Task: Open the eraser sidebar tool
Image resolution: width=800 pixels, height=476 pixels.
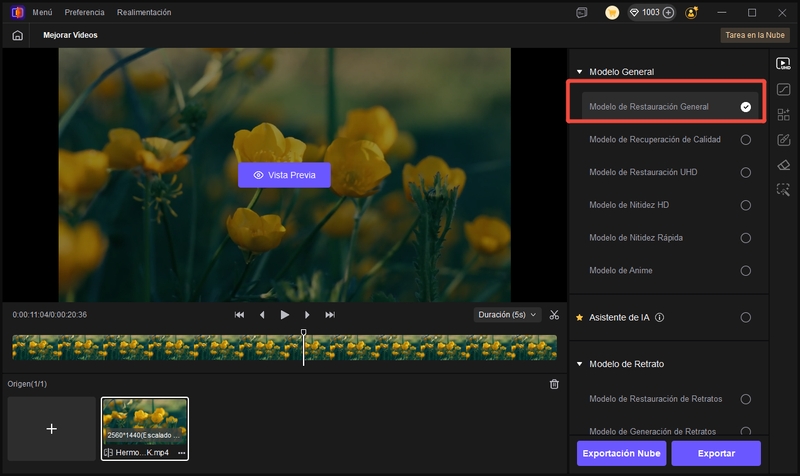Action: click(783, 165)
